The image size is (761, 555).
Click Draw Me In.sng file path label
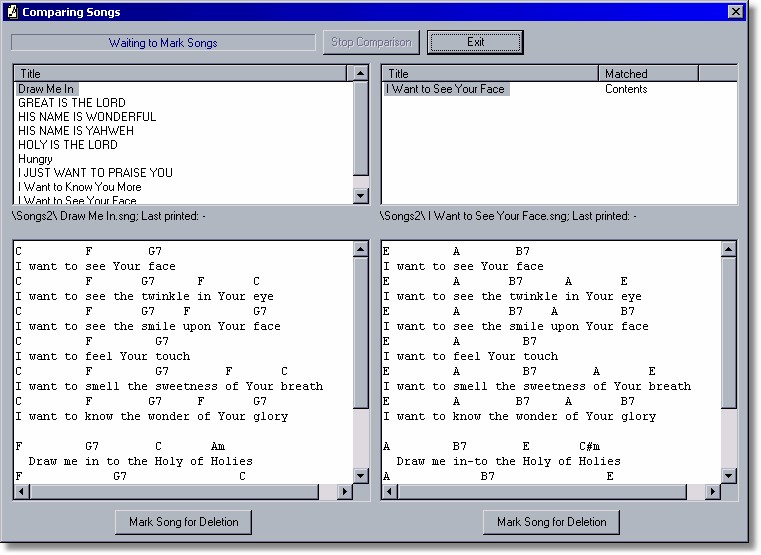(108, 216)
